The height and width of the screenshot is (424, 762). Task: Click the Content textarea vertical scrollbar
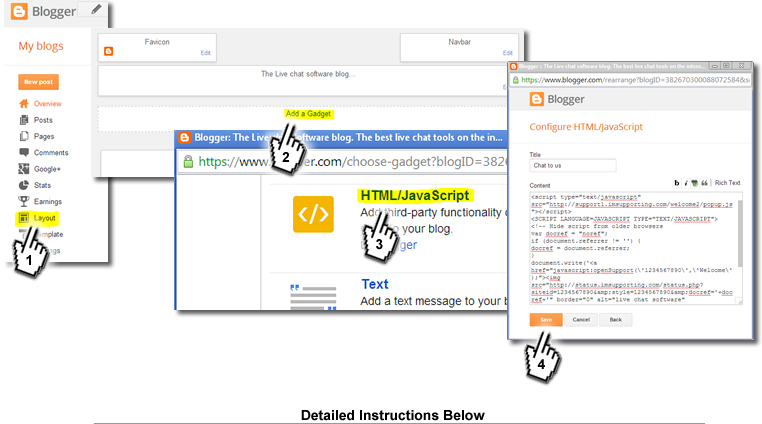click(740, 233)
